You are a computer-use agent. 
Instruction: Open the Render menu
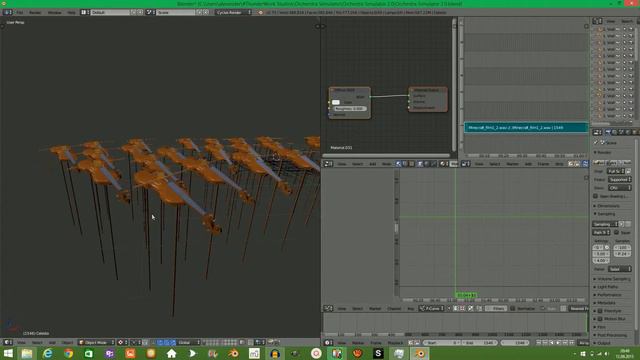(35, 13)
